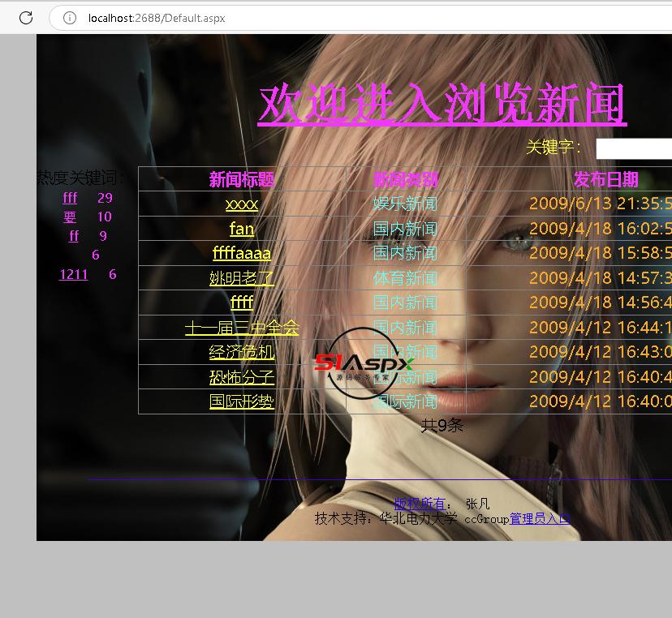The width and height of the screenshot is (672, 618).
Task: Select the date 2009/6/13 21:35 cell
Action: click(601, 204)
